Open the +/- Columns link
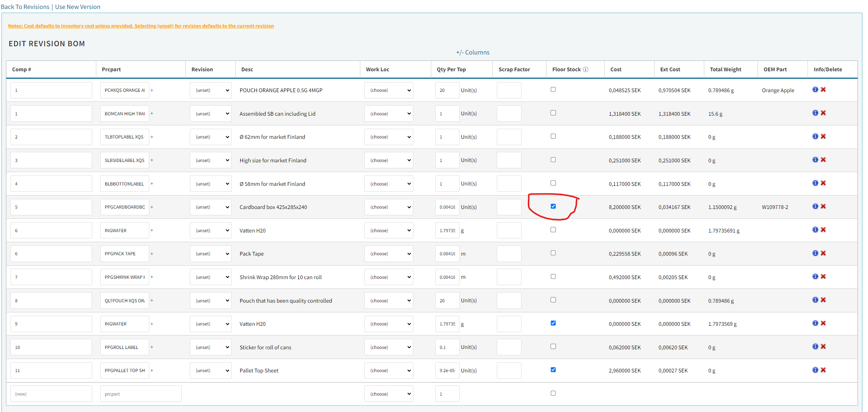This screenshot has height=412, width=868. (473, 52)
